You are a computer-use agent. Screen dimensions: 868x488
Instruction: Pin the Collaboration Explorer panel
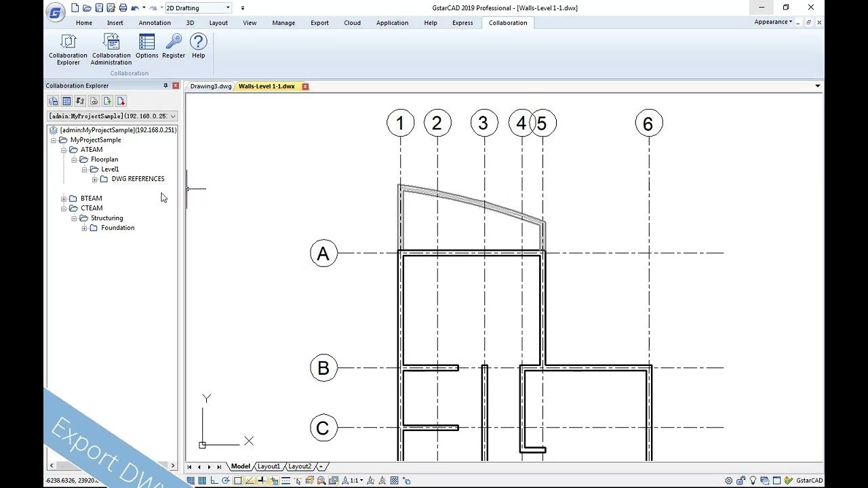(x=165, y=86)
